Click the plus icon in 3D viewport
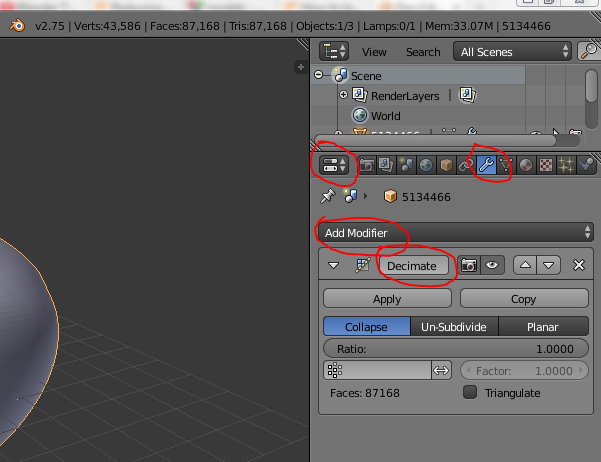Viewport: 601px width, 462px height. pyautogui.click(x=301, y=67)
